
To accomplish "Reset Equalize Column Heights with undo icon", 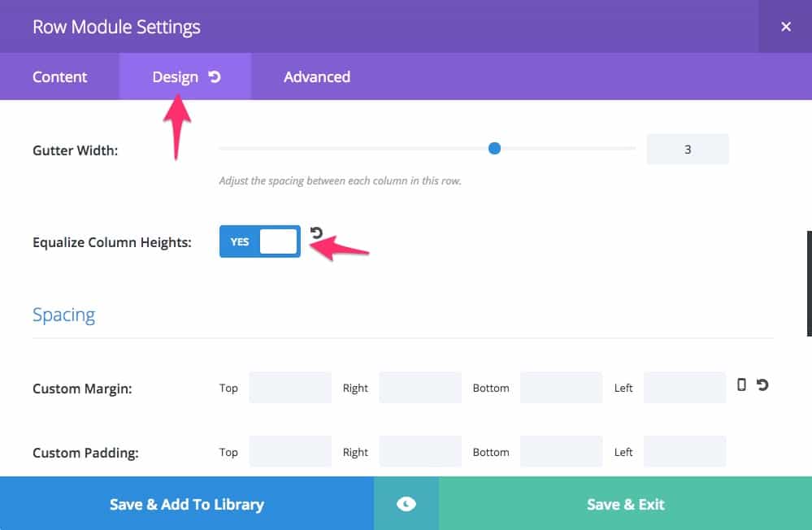I will tap(316, 234).
